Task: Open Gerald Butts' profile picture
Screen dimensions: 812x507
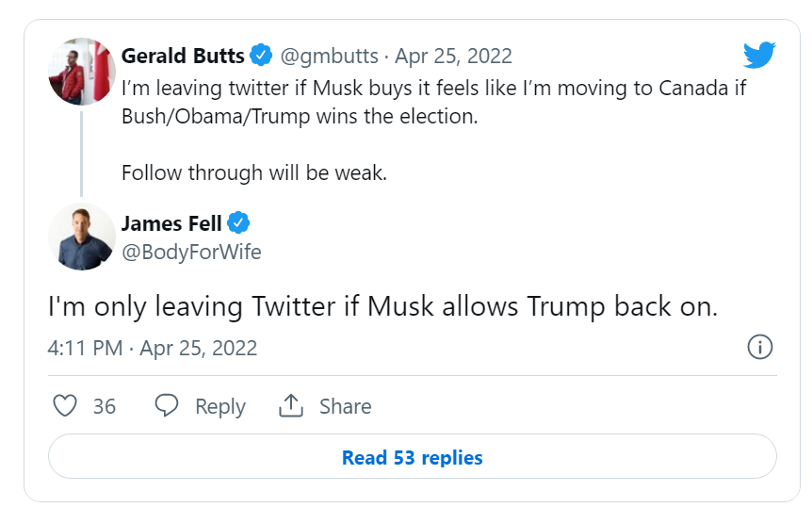Action: pyautogui.click(x=82, y=71)
